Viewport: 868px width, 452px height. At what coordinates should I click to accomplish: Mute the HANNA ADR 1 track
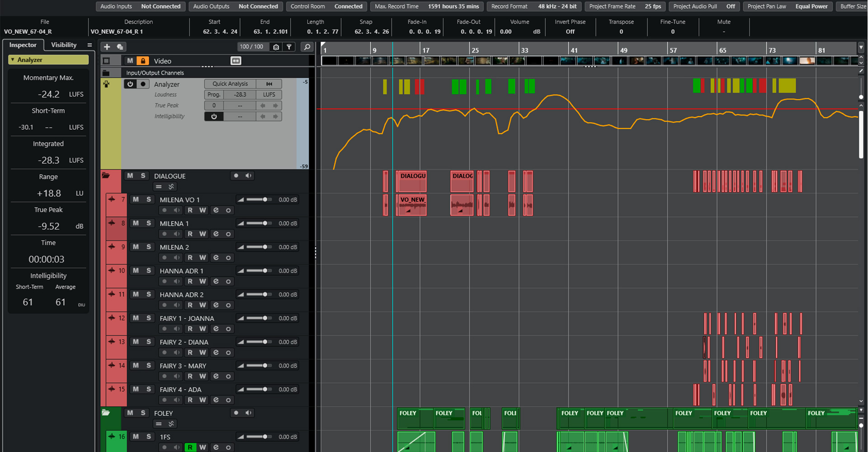(136, 270)
